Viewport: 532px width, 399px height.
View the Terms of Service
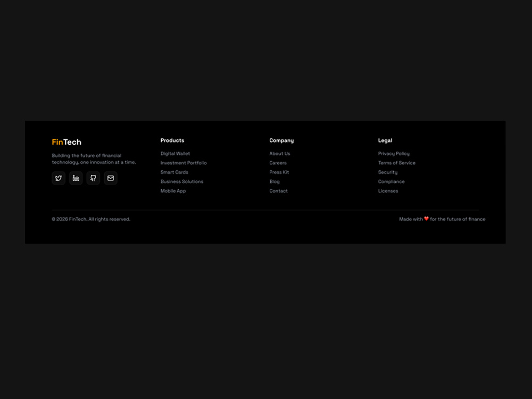[397, 163]
